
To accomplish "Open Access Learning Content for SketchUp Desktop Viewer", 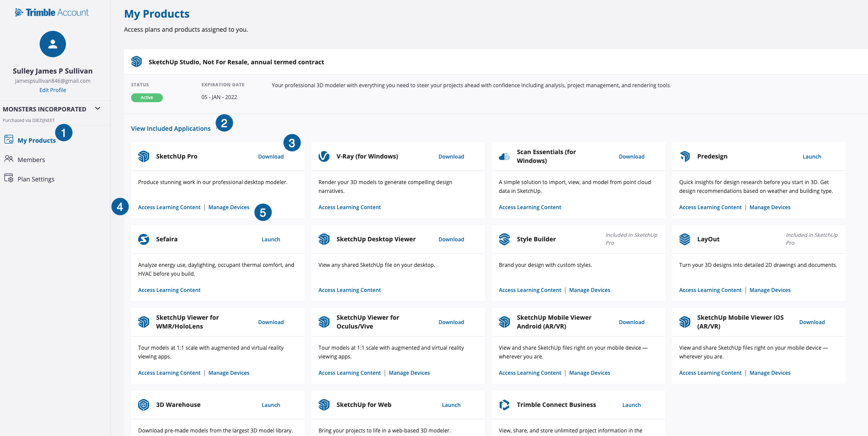I will click(x=350, y=290).
